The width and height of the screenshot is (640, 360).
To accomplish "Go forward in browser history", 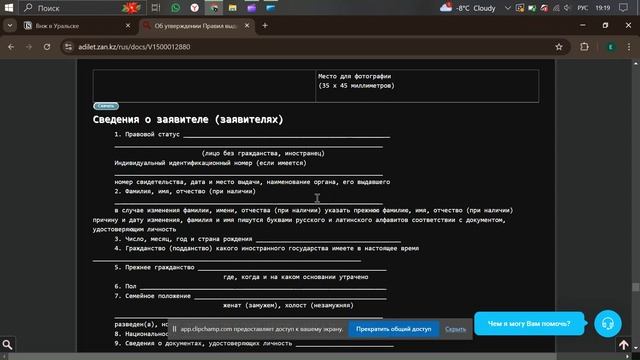I will pos(29,47).
